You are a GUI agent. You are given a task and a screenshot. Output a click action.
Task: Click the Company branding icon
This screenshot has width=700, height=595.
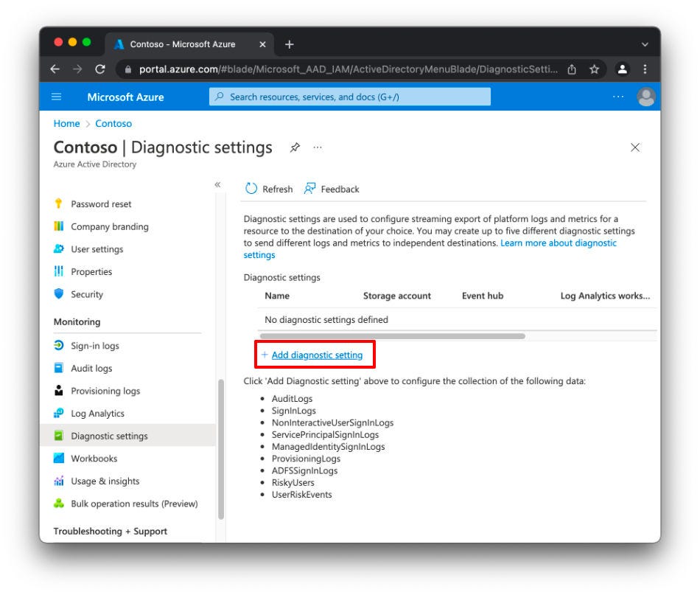(58, 226)
